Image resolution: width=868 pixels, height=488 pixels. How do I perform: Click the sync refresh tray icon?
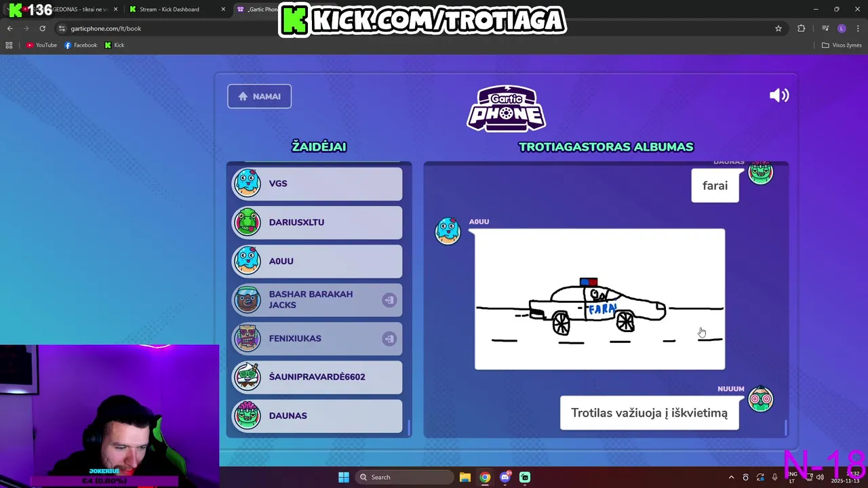pyautogui.click(x=760, y=477)
